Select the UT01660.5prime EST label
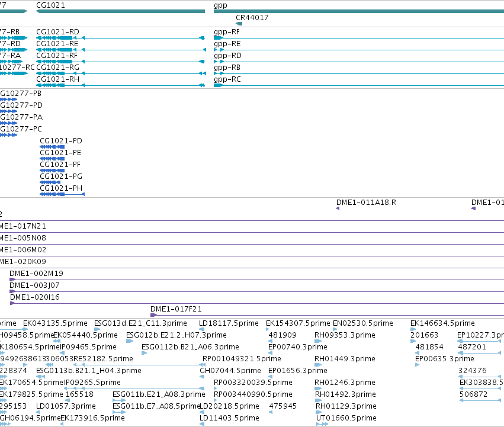This screenshot has width=504, height=427. coord(346,418)
